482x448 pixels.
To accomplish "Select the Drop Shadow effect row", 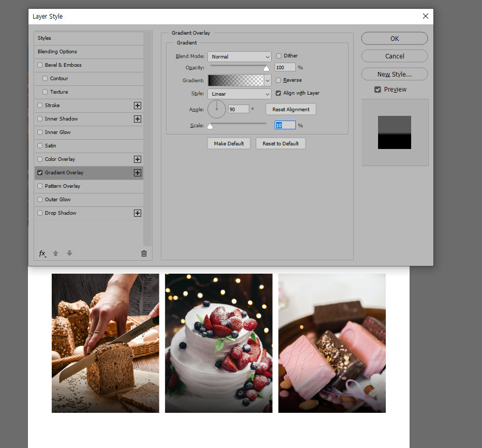I will [89, 213].
